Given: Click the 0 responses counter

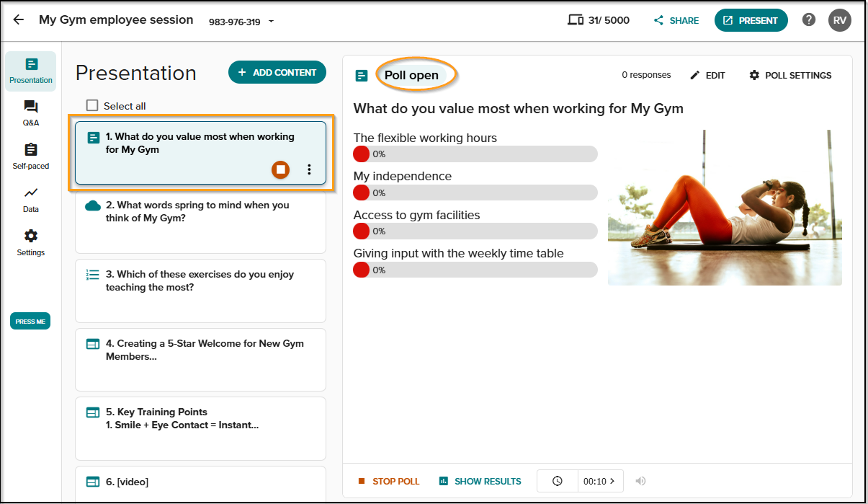Looking at the screenshot, I should coord(646,75).
